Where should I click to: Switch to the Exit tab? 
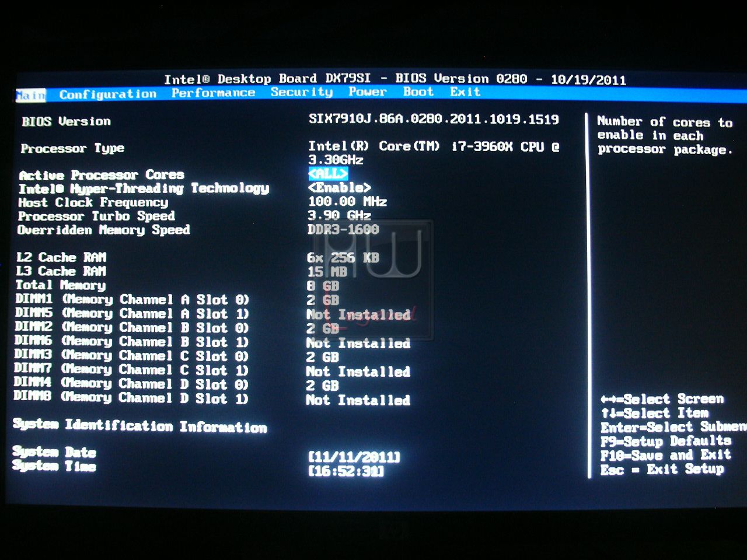point(465,92)
